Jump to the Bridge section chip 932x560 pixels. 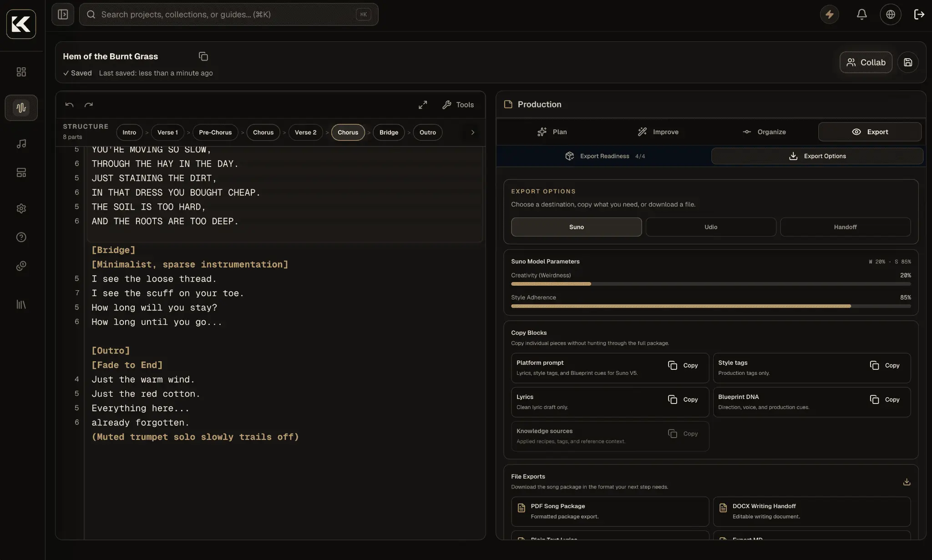point(389,132)
